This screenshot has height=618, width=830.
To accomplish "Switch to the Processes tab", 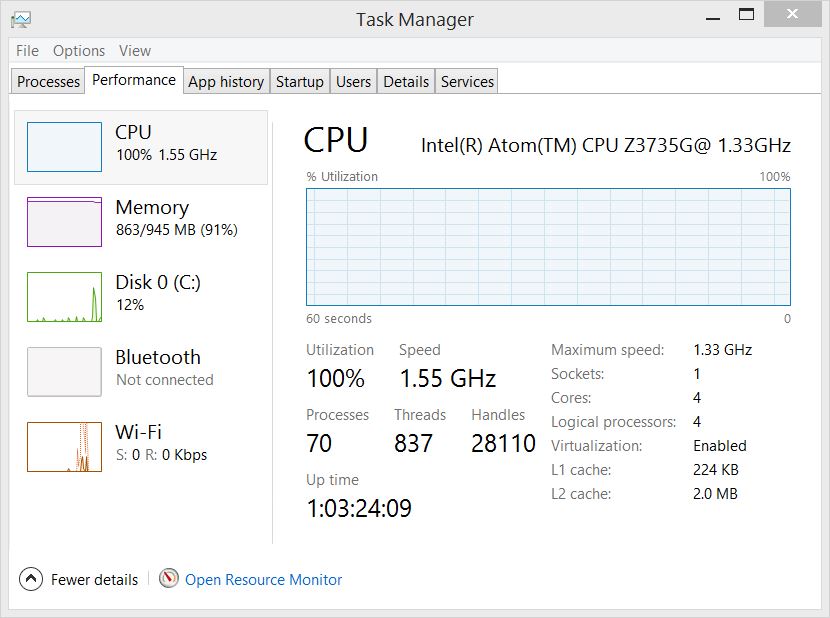I will point(49,82).
